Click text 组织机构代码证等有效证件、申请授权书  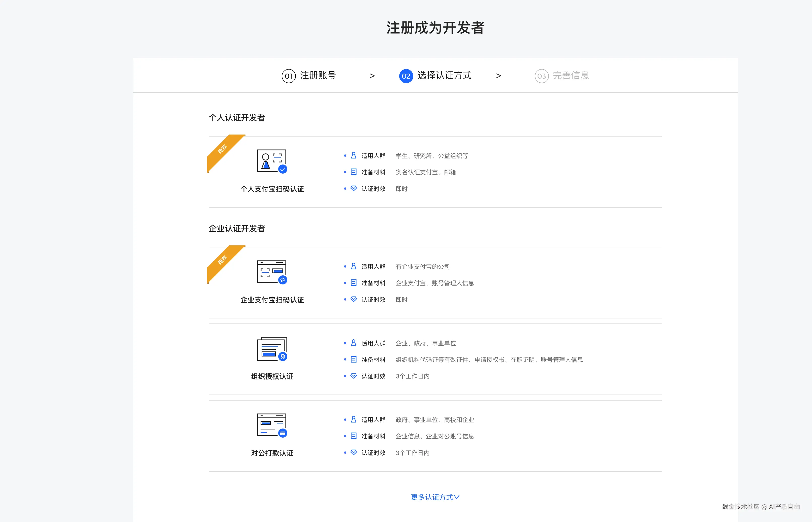click(x=450, y=360)
